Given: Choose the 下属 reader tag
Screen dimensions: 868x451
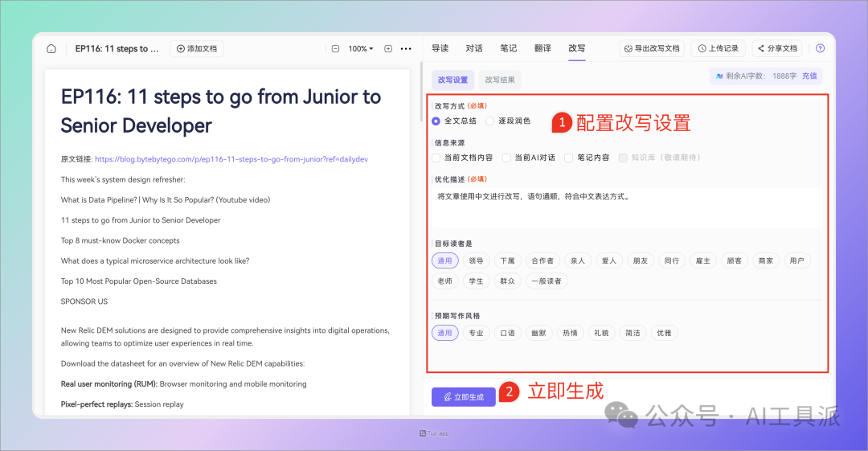Looking at the screenshot, I should [x=508, y=261].
